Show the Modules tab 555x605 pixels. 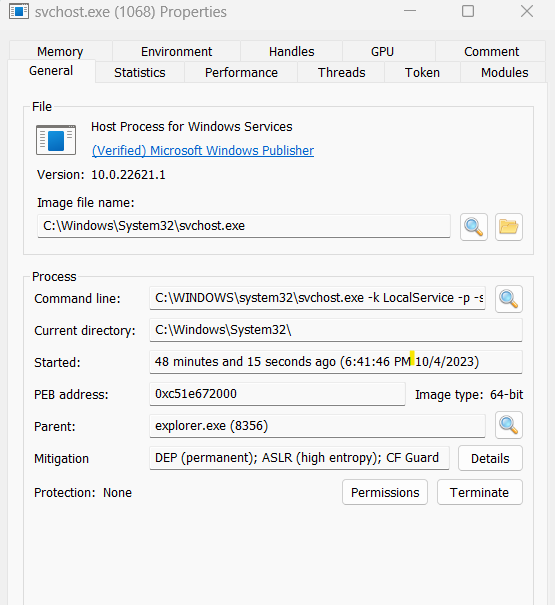click(504, 73)
